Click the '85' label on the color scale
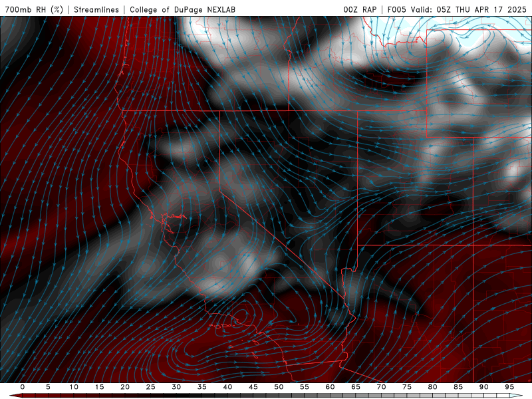The width and height of the screenshot is (532, 399). [x=458, y=387]
